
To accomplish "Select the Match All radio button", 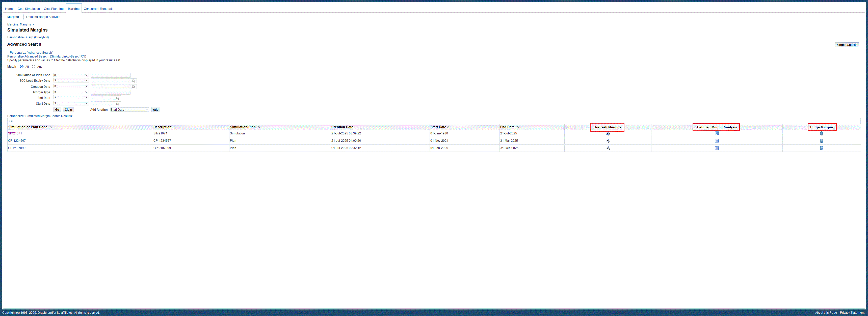I will [22, 67].
